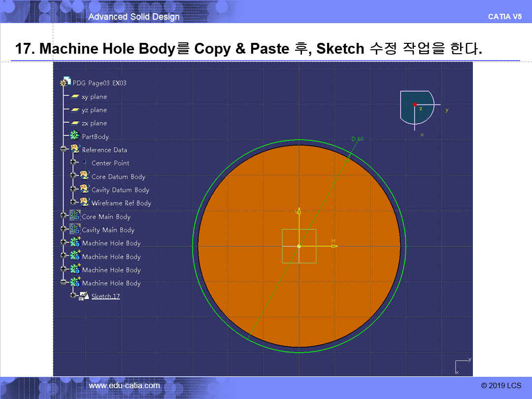Viewport: 532px width, 399px height.
Task: Collapse the Reference Data node
Action: point(63,149)
